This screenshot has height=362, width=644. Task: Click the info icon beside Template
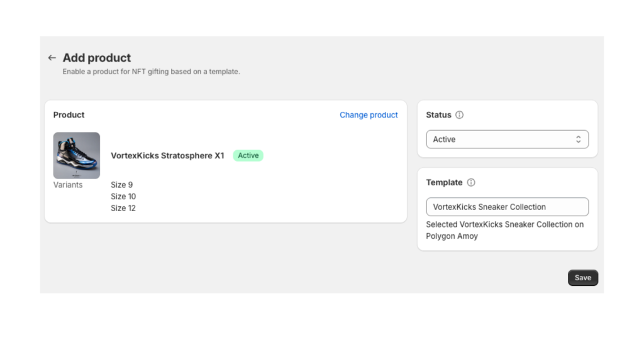pyautogui.click(x=471, y=182)
